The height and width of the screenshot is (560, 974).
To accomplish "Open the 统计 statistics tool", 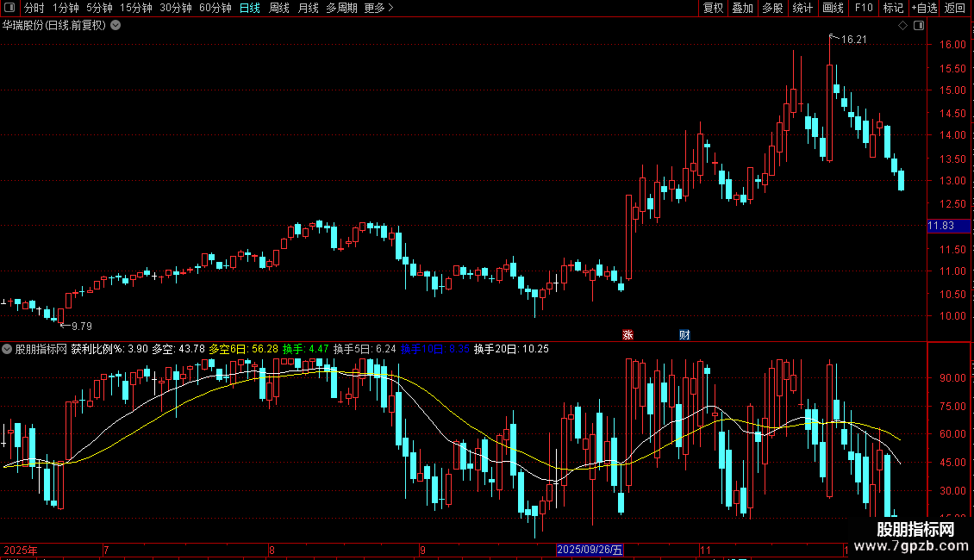I will 802,8.
